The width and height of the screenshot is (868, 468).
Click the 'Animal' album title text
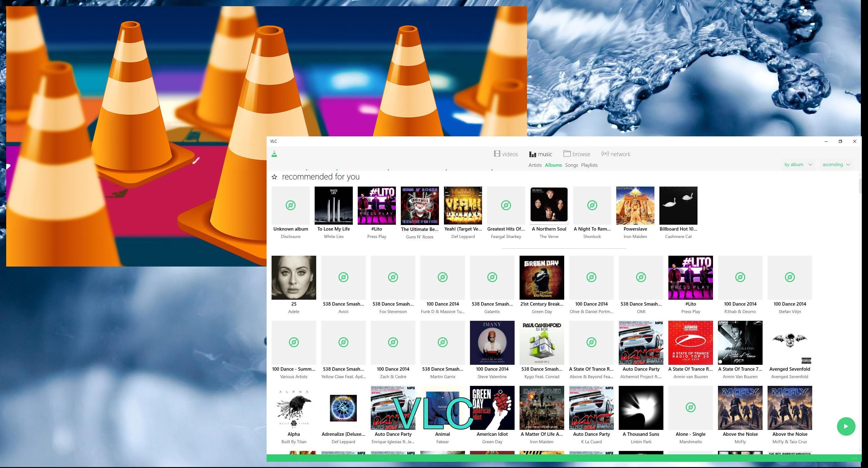[x=442, y=434]
